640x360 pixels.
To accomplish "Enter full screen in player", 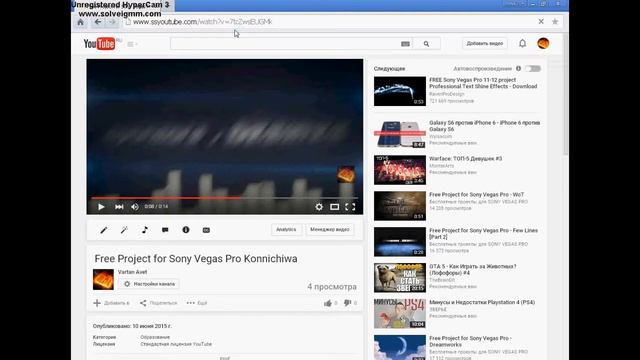I will [x=350, y=207].
